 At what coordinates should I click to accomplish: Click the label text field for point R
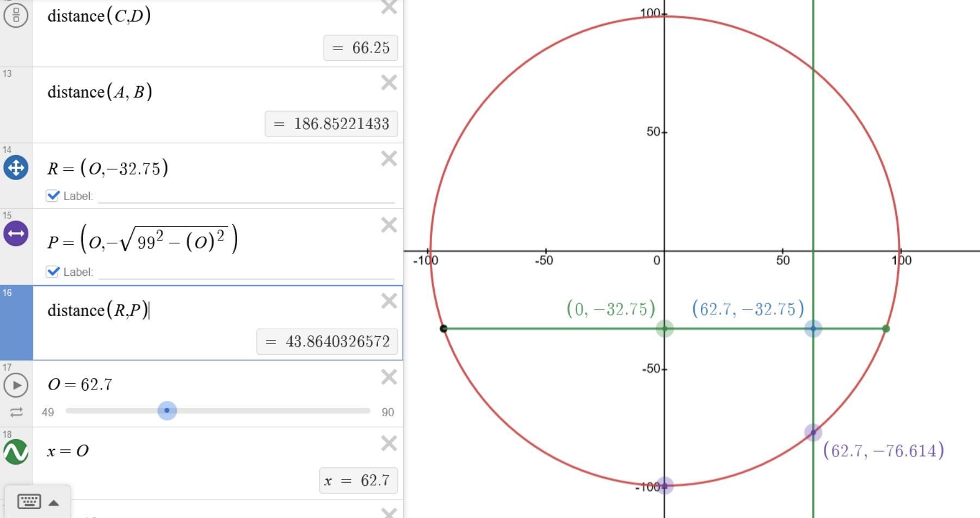246,196
